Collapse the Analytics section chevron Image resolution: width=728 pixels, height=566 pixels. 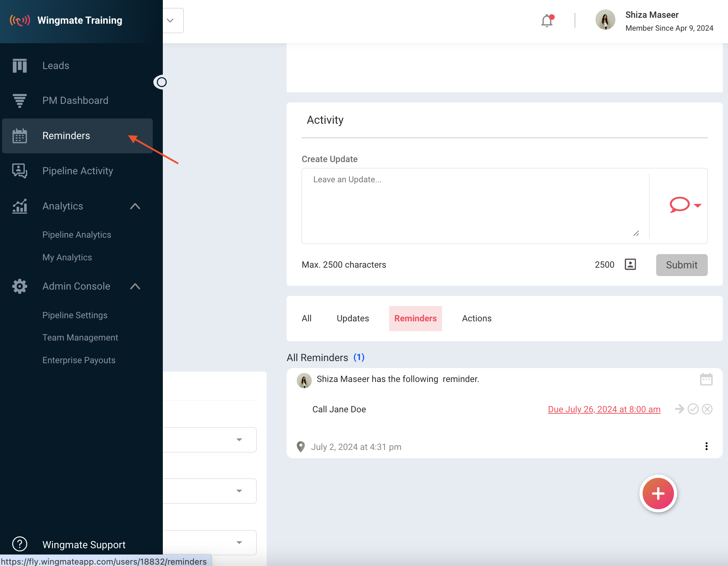click(135, 206)
